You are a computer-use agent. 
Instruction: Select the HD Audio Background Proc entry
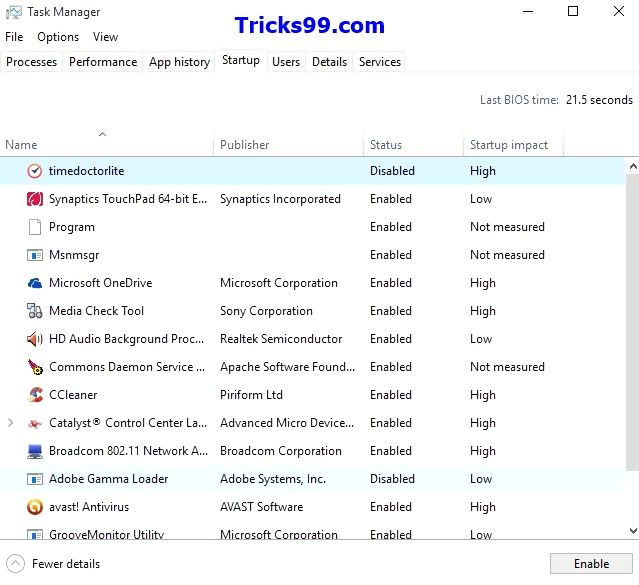pos(126,339)
